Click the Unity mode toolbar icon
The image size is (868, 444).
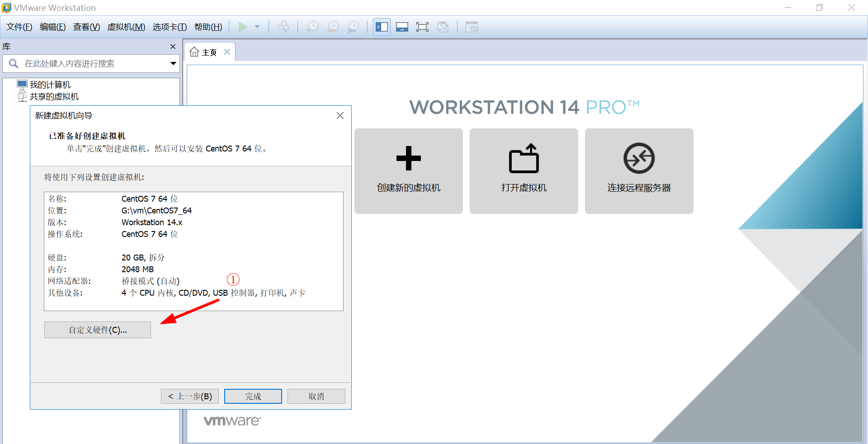[x=443, y=27]
